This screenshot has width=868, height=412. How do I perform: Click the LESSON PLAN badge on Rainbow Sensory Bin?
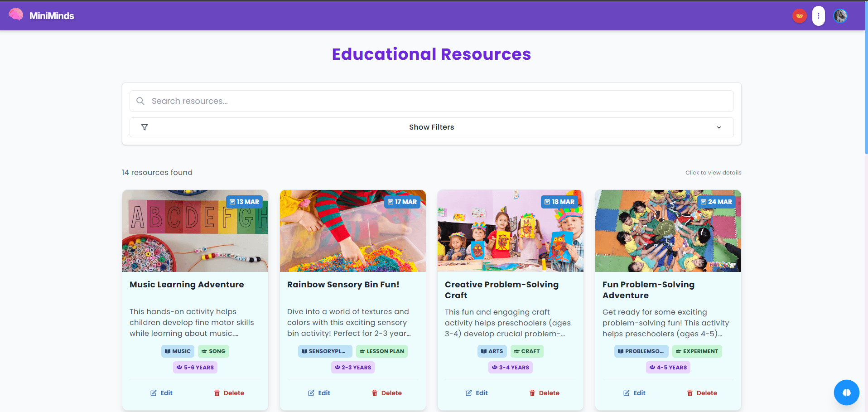pyautogui.click(x=381, y=351)
